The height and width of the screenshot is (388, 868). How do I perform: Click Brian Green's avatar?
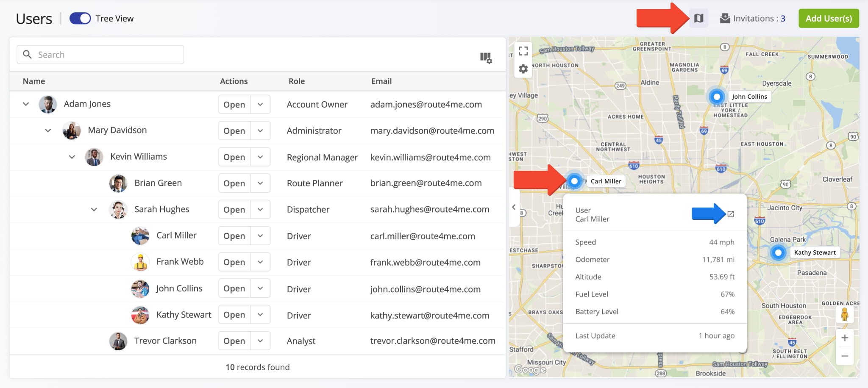118,183
